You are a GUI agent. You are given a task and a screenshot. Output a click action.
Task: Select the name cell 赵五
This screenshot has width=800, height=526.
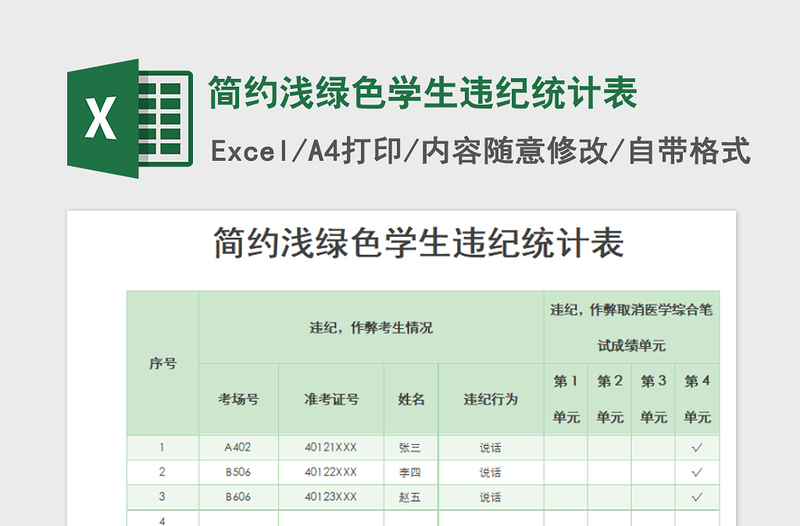coord(411,497)
